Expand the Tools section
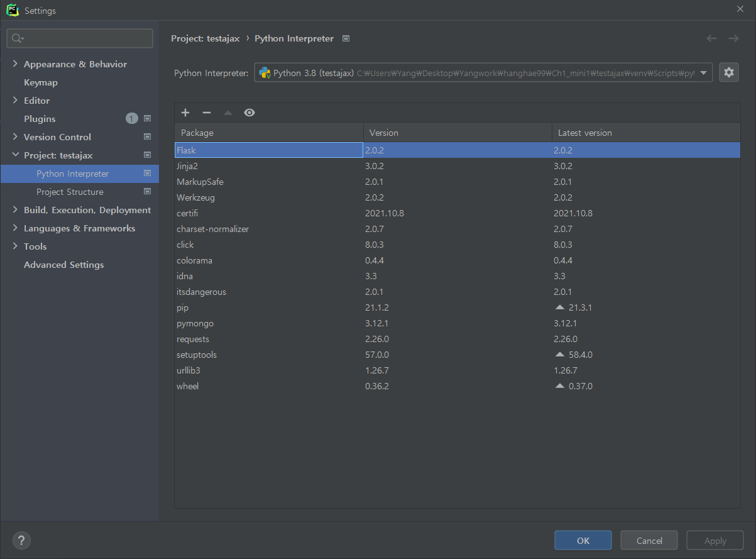The width and height of the screenshot is (756, 559). point(15,246)
